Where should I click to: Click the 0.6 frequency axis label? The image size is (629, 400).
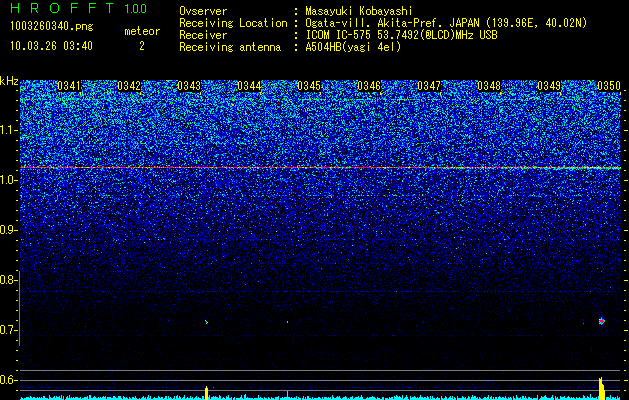tap(9, 380)
